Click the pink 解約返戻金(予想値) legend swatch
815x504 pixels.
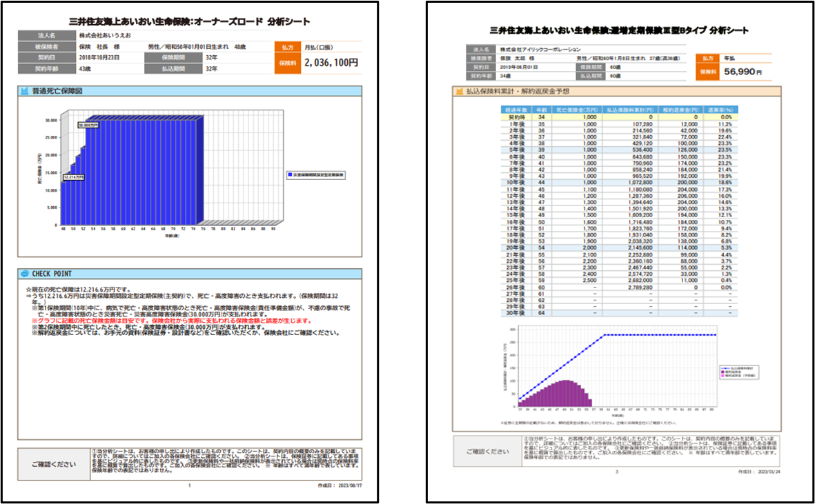(721, 374)
